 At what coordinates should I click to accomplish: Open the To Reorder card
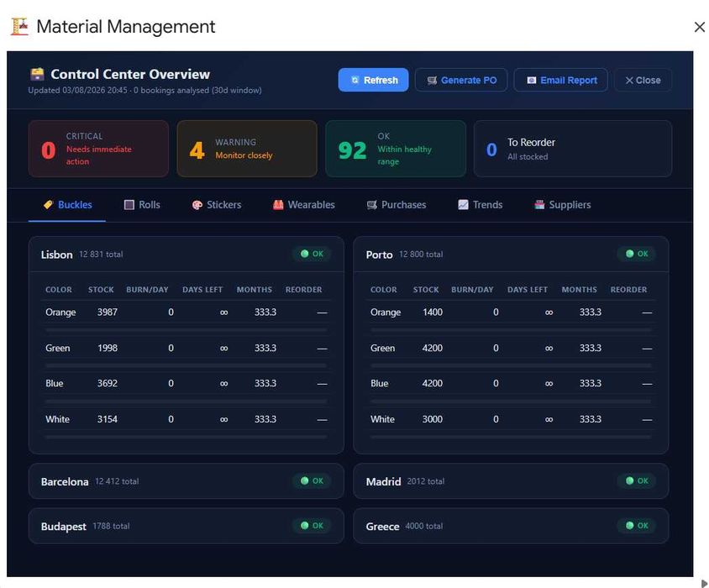tap(572, 149)
